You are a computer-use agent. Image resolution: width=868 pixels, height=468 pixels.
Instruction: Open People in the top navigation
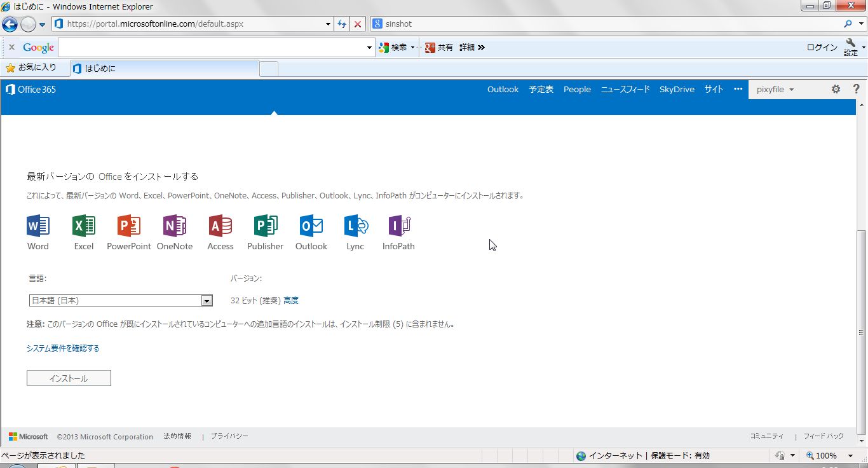(x=578, y=90)
